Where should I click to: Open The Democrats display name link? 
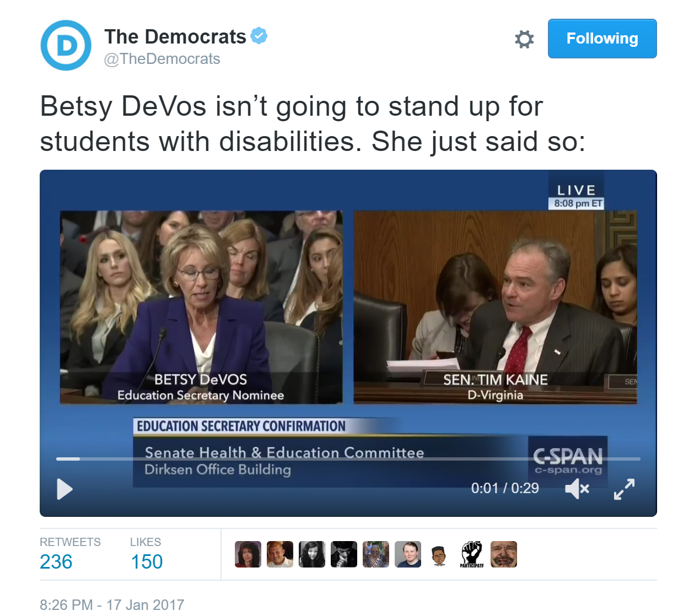[x=175, y=36]
